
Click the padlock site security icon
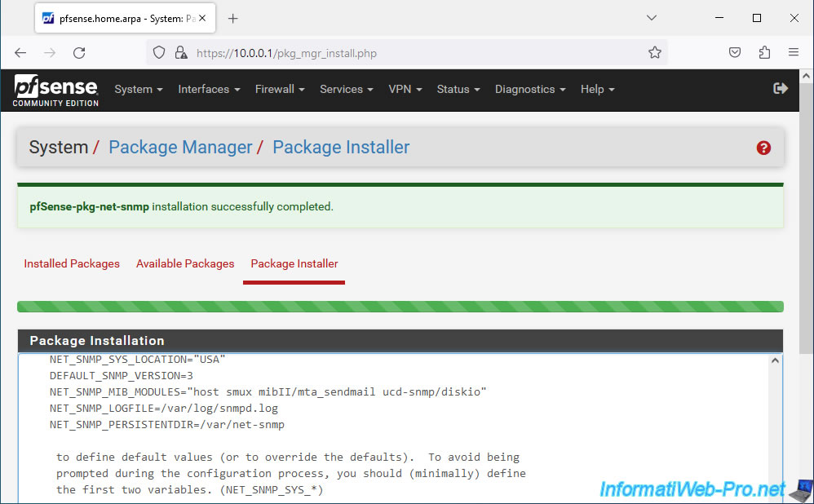pyautogui.click(x=180, y=52)
